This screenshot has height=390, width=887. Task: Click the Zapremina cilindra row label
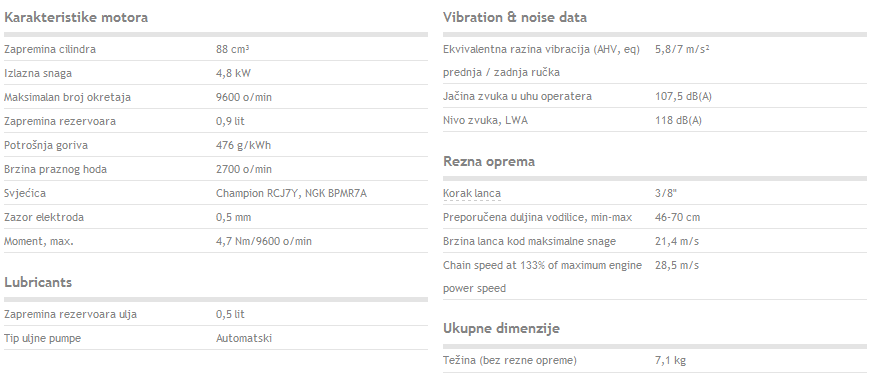tap(50, 49)
